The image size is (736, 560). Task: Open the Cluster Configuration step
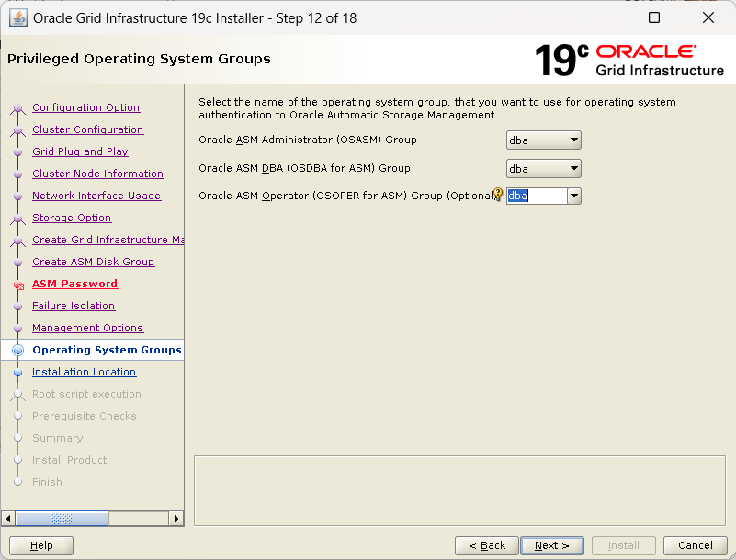coord(88,129)
